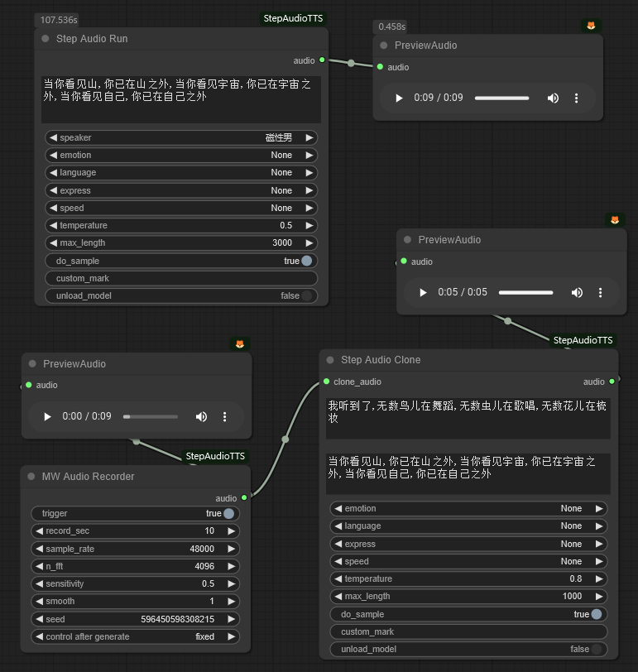Click StepAudioTTS badge above MW Audio Recorder

pos(215,456)
